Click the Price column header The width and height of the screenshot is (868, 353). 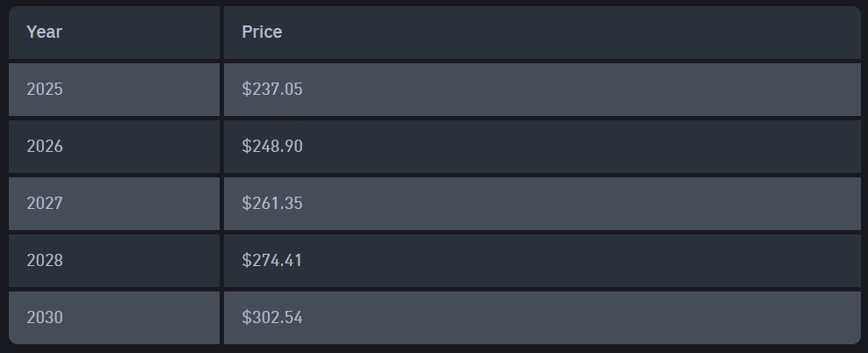[262, 32]
